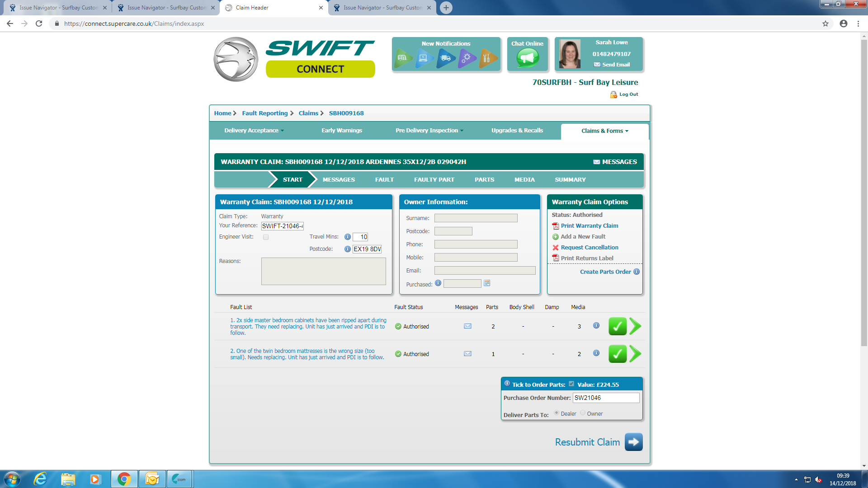
Task: Click Purchased date calendar icon
Action: point(487,283)
